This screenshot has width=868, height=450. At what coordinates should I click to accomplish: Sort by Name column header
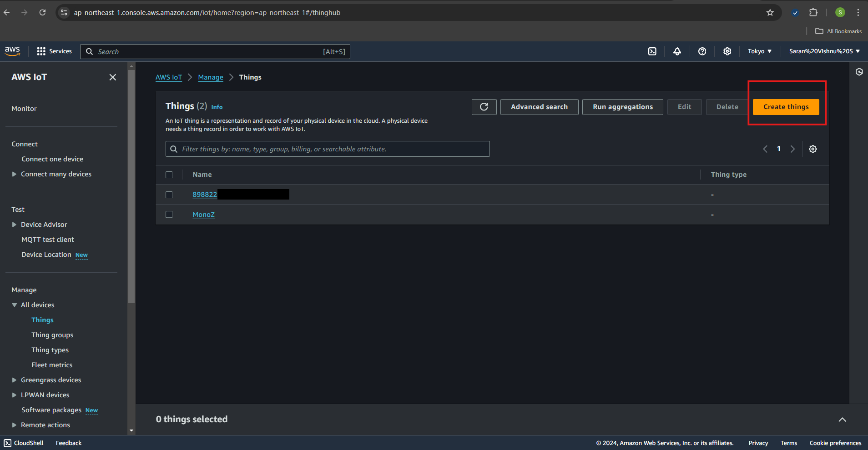[x=202, y=175]
